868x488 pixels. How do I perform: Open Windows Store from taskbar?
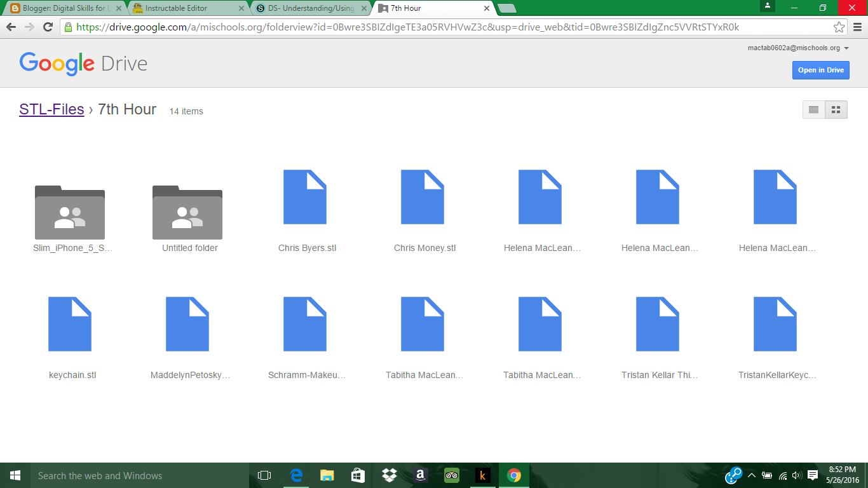(x=358, y=475)
